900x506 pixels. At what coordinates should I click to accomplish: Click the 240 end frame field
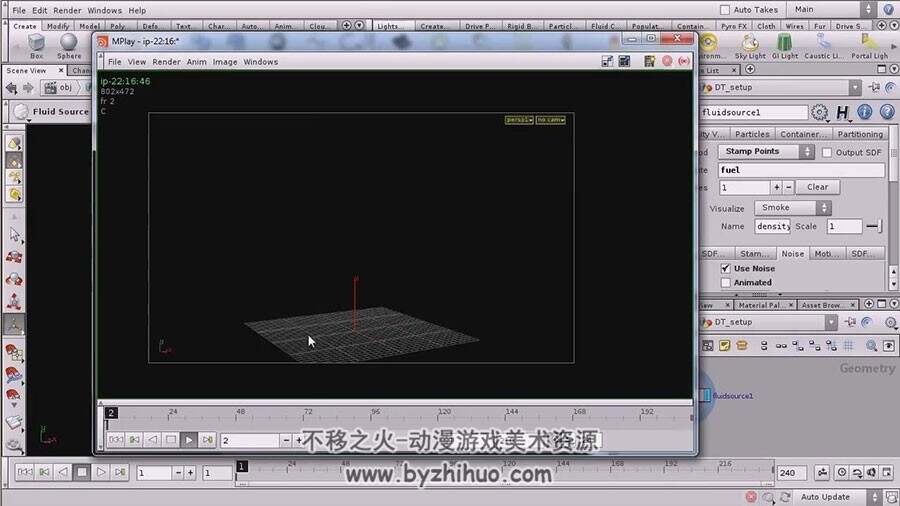click(x=792, y=473)
